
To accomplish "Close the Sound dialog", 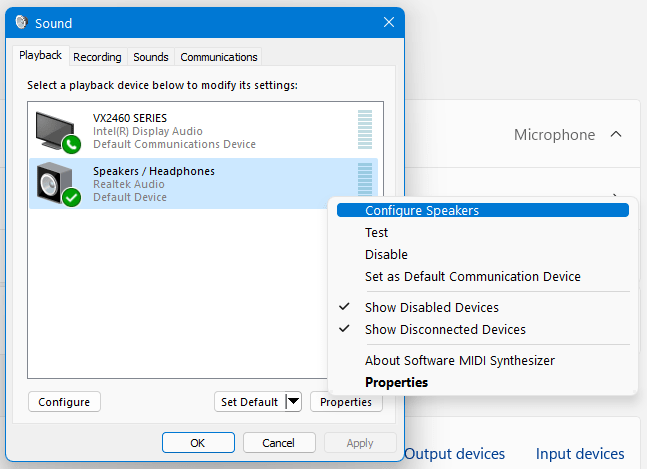I will pos(389,22).
